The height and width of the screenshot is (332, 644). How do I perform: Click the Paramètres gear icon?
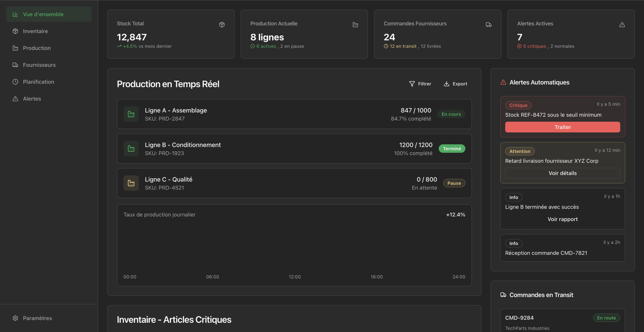pyautogui.click(x=15, y=318)
